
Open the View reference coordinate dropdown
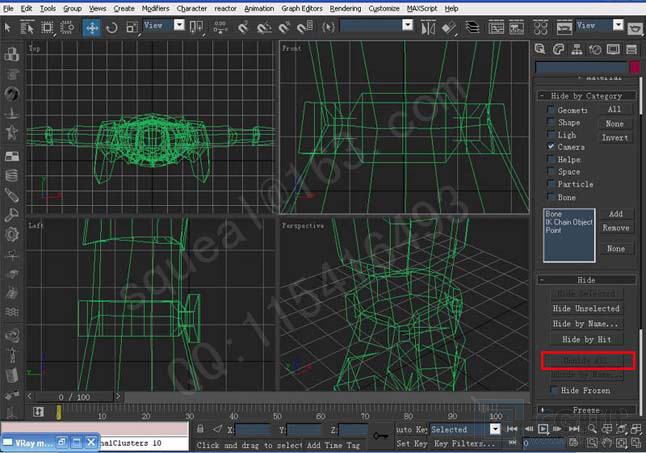[x=166, y=25]
